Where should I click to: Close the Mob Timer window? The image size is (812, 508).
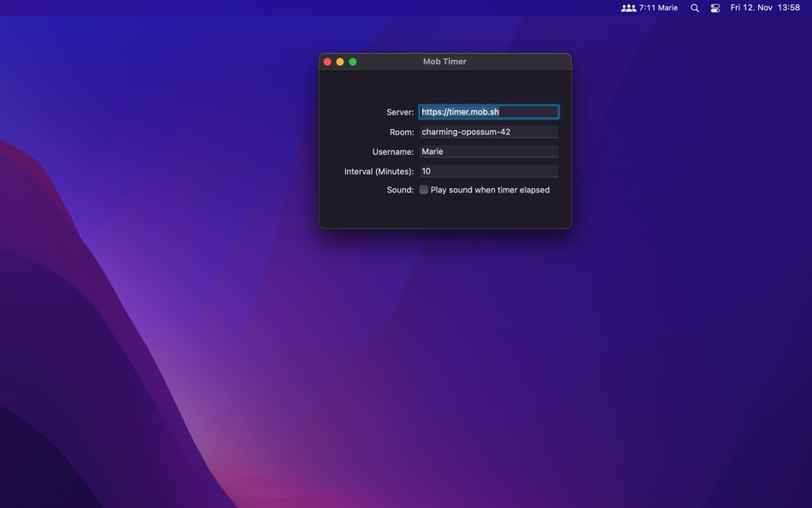pyautogui.click(x=327, y=62)
